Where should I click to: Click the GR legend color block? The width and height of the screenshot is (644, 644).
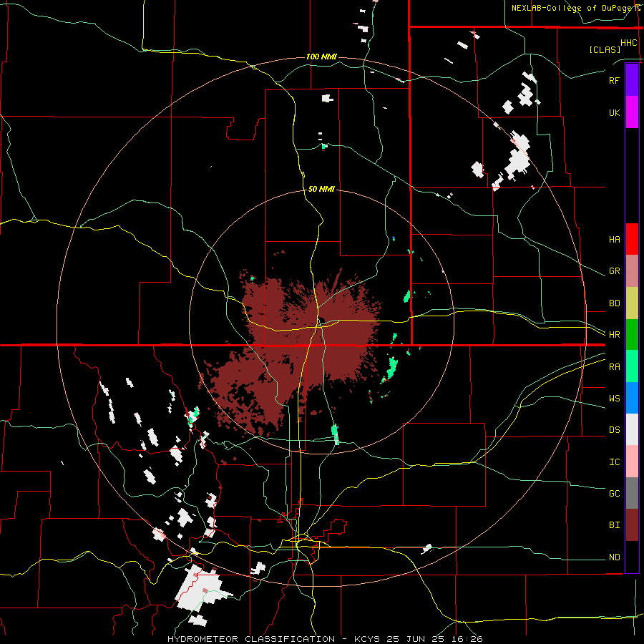632,271
